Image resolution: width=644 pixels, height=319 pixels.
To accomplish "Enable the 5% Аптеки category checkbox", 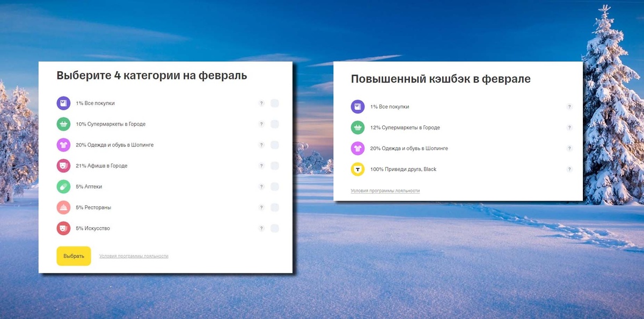I will 274,187.
